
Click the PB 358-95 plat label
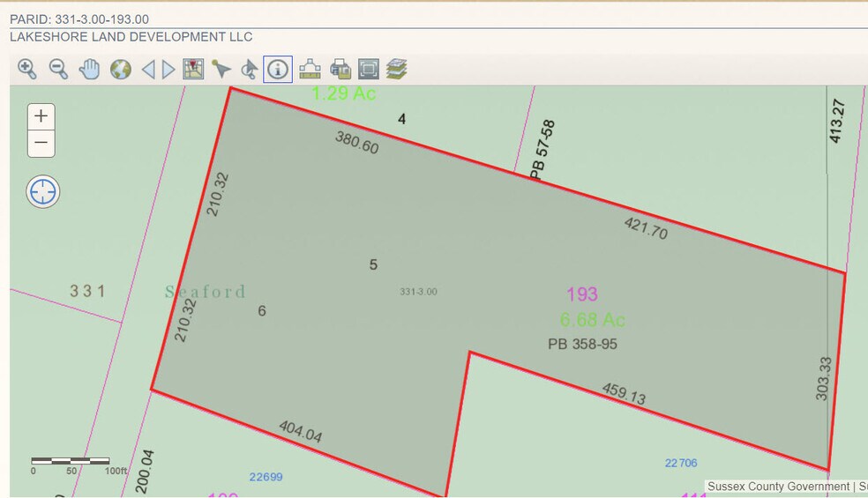click(582, 344)
